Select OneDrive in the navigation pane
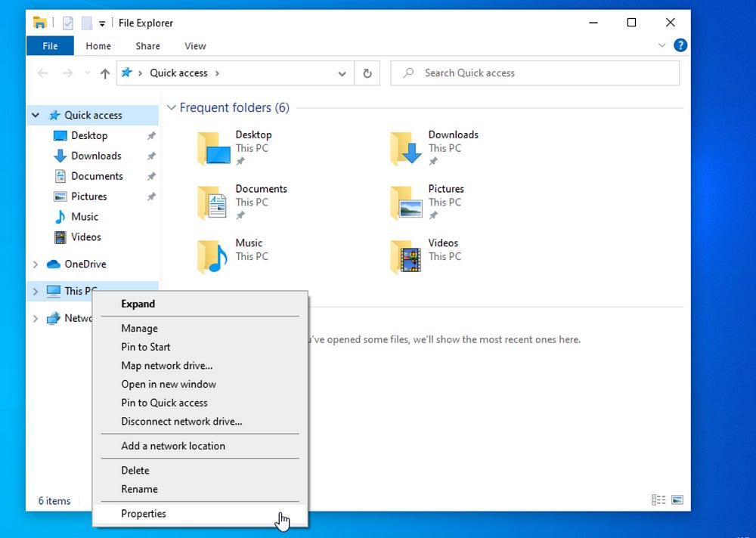756x538 pixels. point(85,264)
